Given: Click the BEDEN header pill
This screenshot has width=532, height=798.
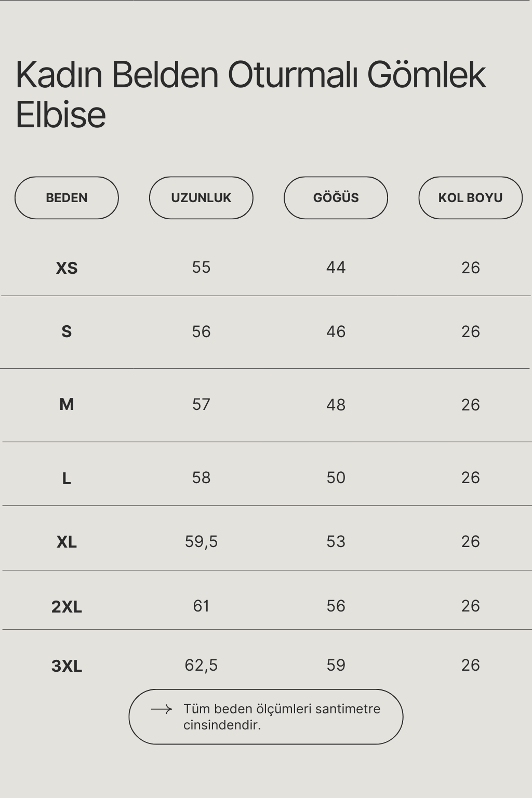Looking at the screenshot, I should click(66, 198).
